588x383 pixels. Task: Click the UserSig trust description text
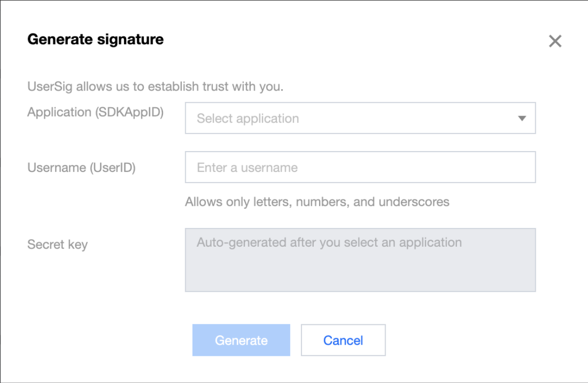coord(155,87)
